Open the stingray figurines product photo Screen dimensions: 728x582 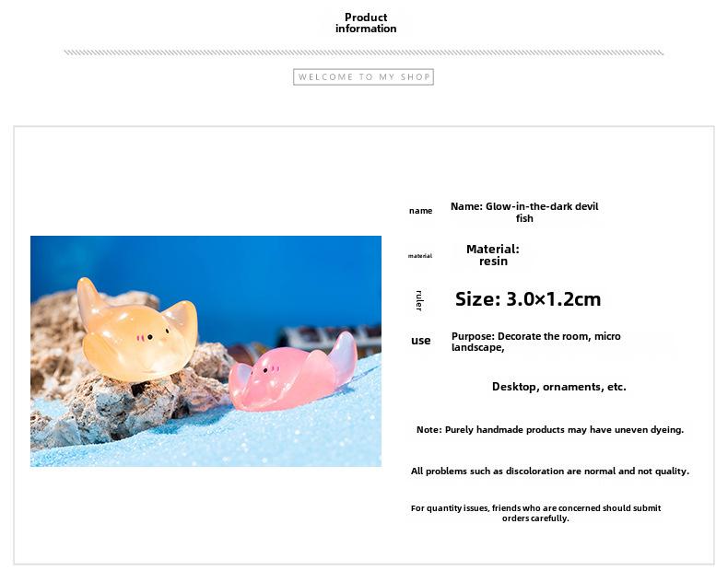tap(205, 351)
